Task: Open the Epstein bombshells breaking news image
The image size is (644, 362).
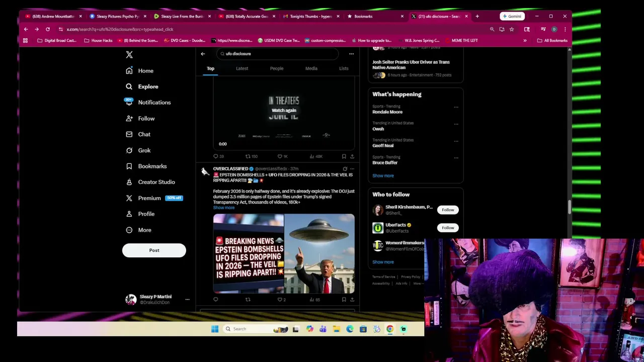Action: point(248,254)
